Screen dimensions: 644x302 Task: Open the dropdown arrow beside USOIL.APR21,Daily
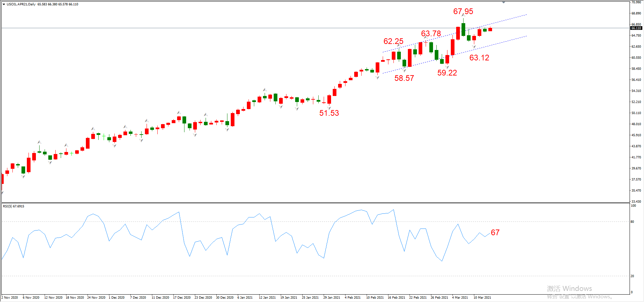tap(4, 4)
